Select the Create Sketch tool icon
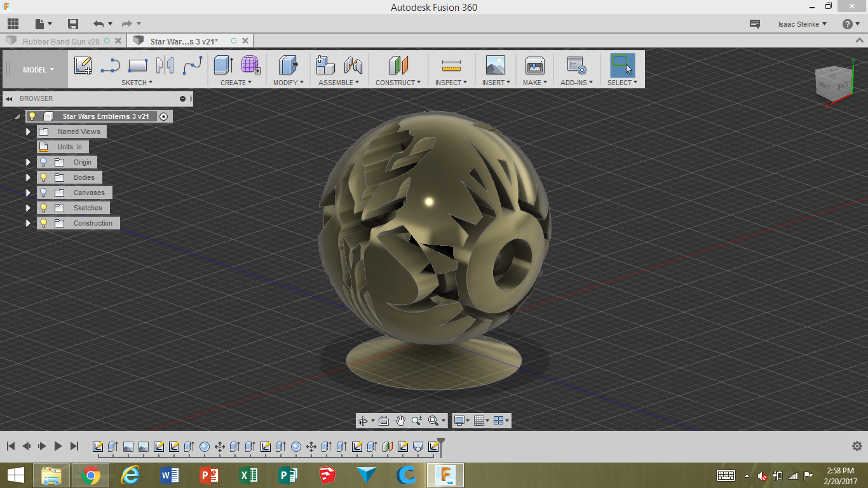The image size is (868, 488). pos(83,65)
